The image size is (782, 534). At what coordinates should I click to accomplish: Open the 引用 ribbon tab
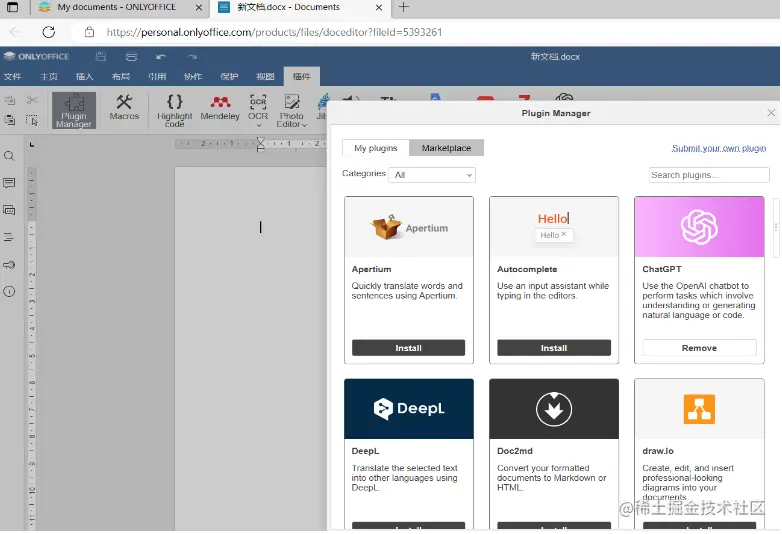pyautogui.click(x=157, y=76)
